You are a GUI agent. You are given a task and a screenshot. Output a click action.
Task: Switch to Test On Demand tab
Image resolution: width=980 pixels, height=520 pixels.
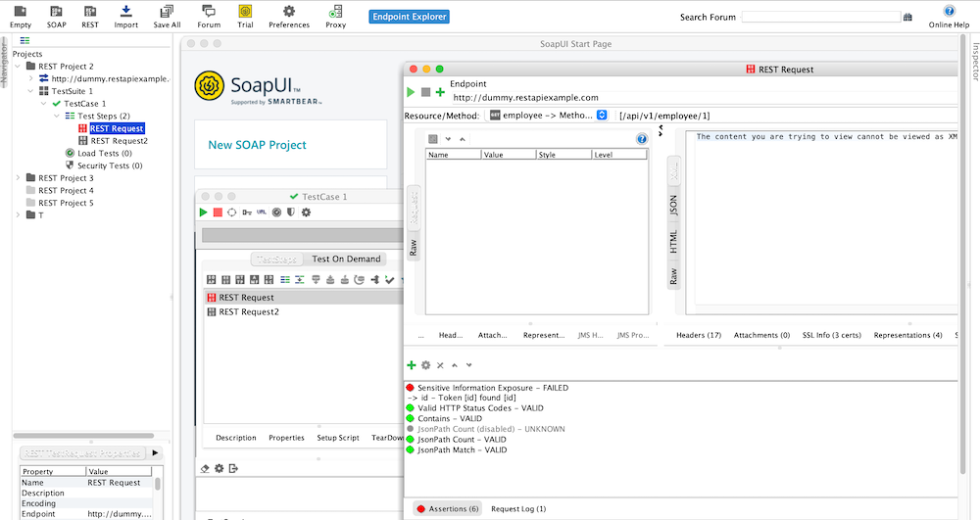tap(346, 259)
